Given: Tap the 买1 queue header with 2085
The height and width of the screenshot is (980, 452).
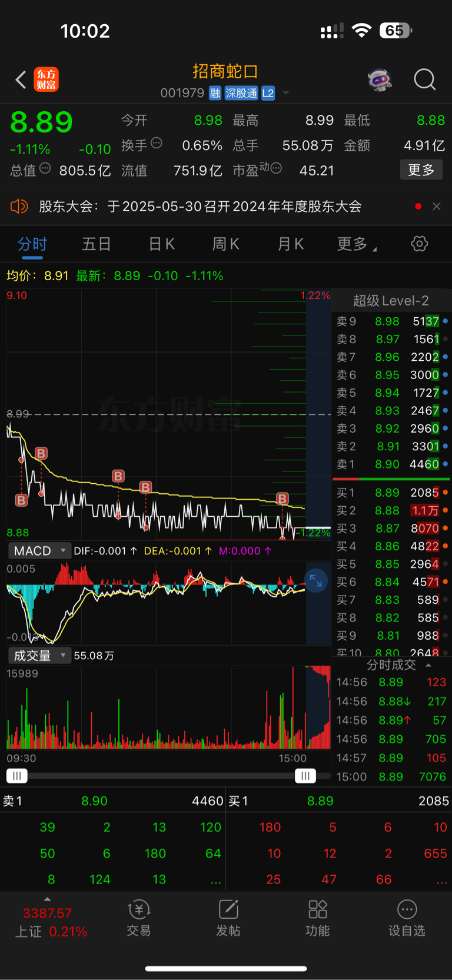Looking at the screenshot, I should pos(339,801).
